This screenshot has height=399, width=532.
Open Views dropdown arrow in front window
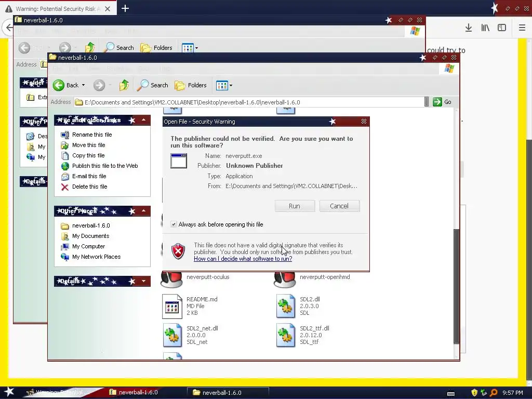tap(231, 86)
